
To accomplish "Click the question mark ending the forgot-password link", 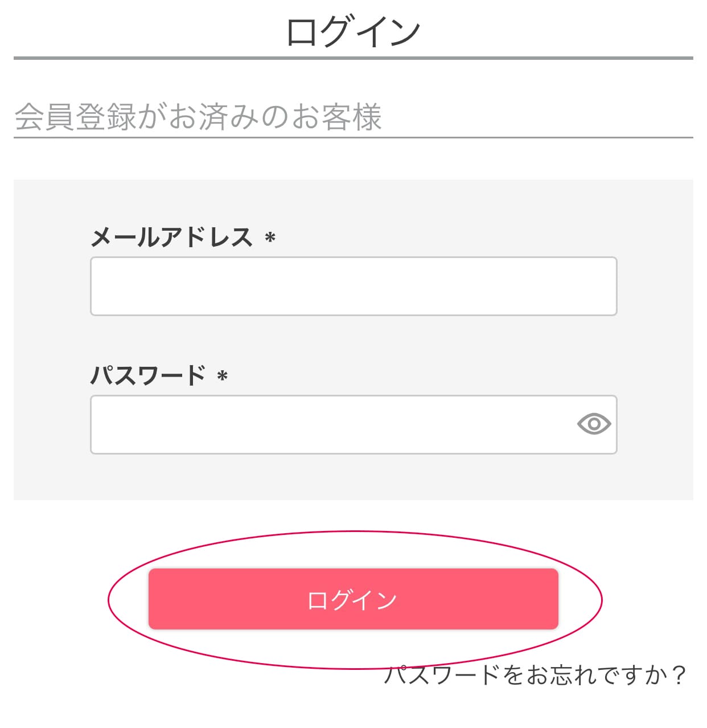I will (679, 676).
